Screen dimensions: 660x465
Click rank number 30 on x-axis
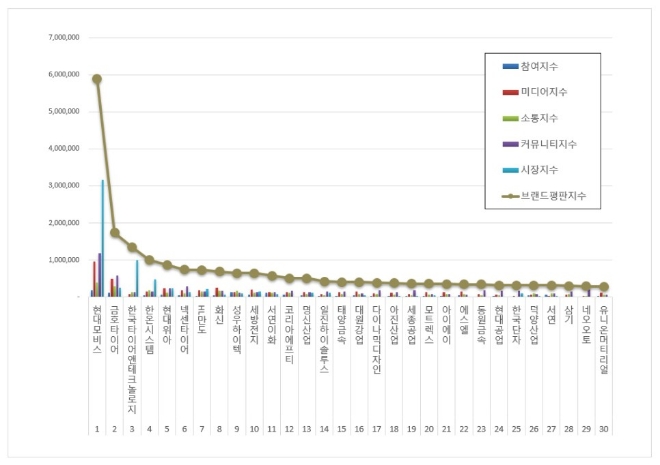point(604,427)
